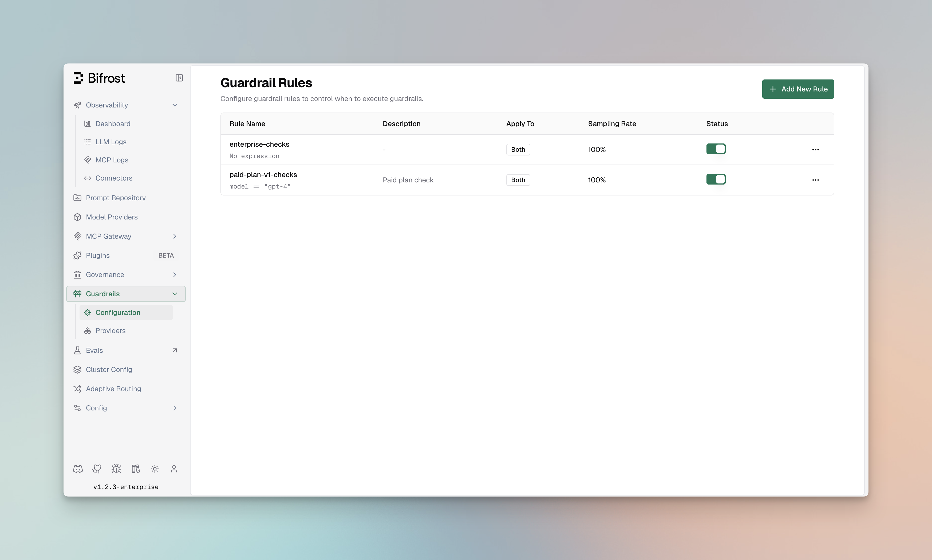Expand the MCP Gateway section
The height and width of the screenshot is (560, 932).
(x=175, y=236)
